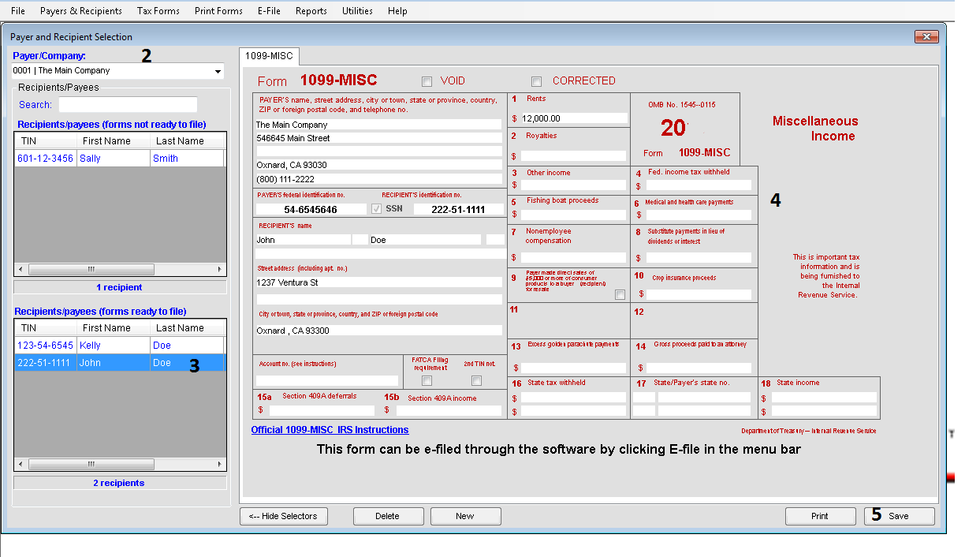The height and width of the screenshot is (557, 980).
Task: Close the Payer and Recipient Selection window
Action: point(926,37)
